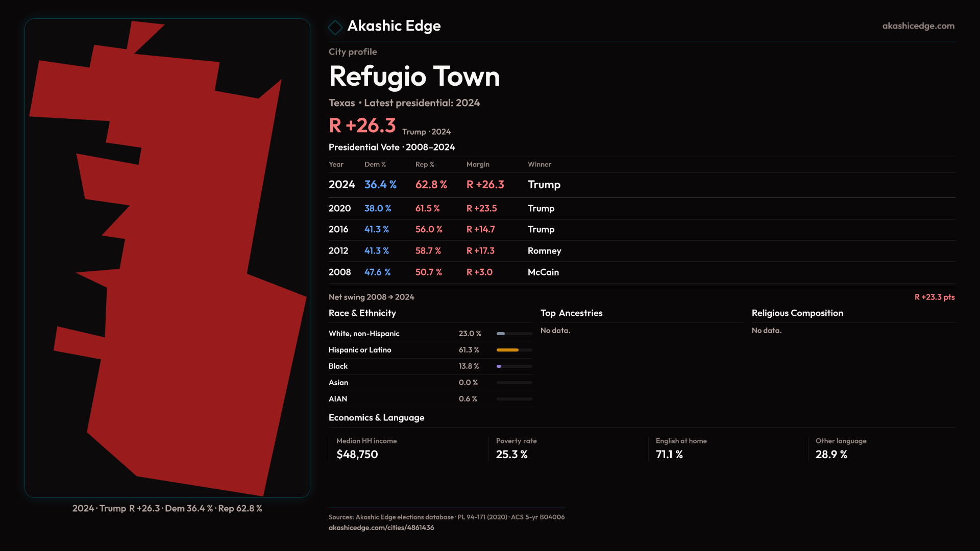
Task: Click the Margin column header
Action: point(477,164)
